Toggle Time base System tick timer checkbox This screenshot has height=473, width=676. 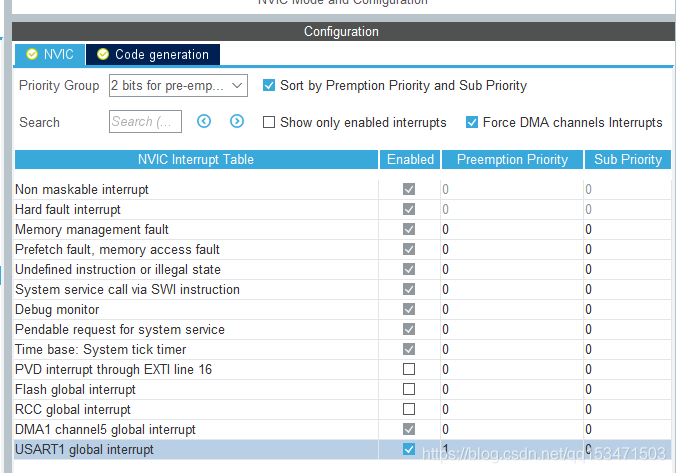click(x=409, y=349)
